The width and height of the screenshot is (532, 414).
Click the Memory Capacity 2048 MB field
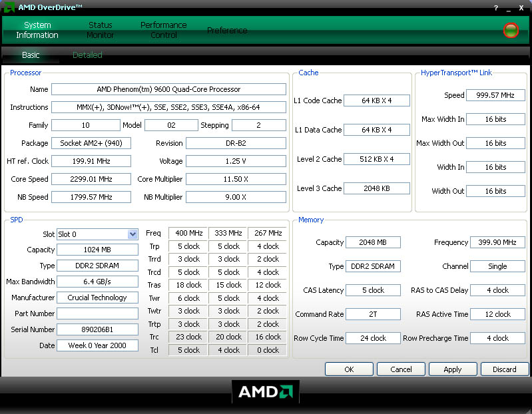click(373, 242)
